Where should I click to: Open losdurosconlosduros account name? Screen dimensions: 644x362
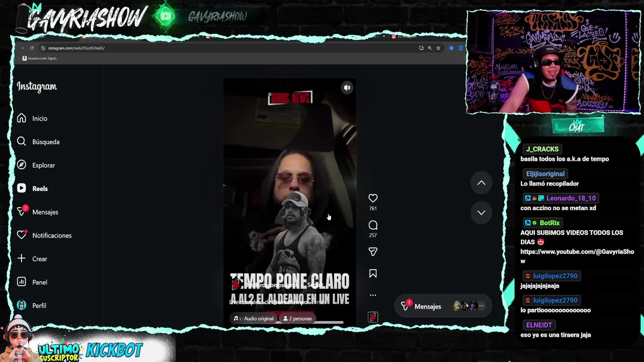click(272, 285)
